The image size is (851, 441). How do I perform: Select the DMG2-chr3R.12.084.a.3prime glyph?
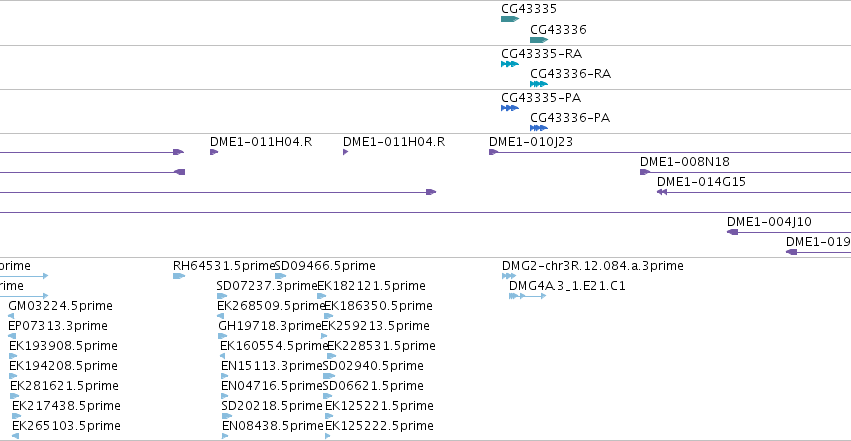[x=509, y=276]
